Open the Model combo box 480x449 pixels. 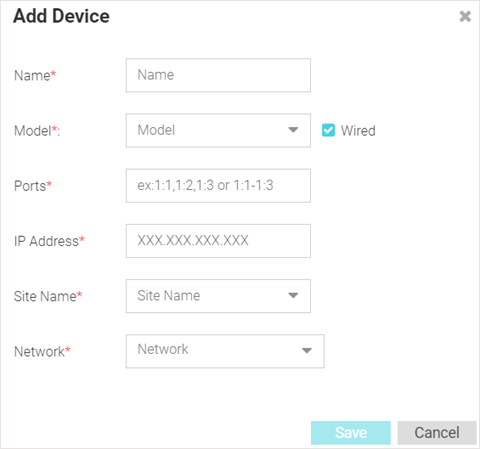[218, 130]
